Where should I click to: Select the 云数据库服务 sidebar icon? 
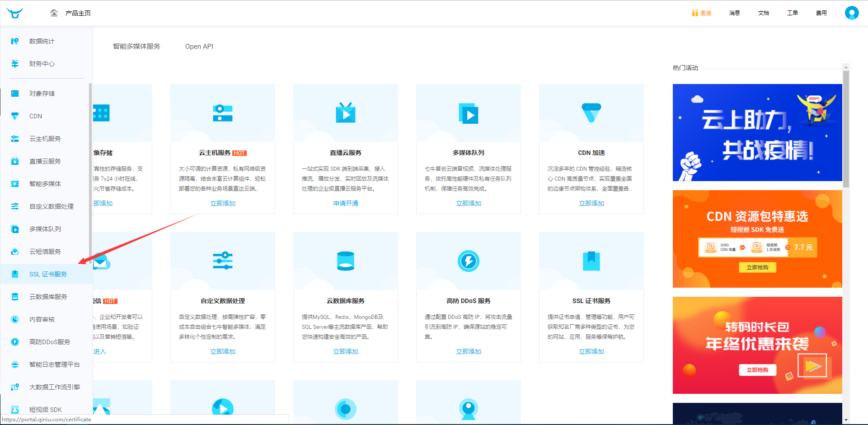(x=15, y=297)
